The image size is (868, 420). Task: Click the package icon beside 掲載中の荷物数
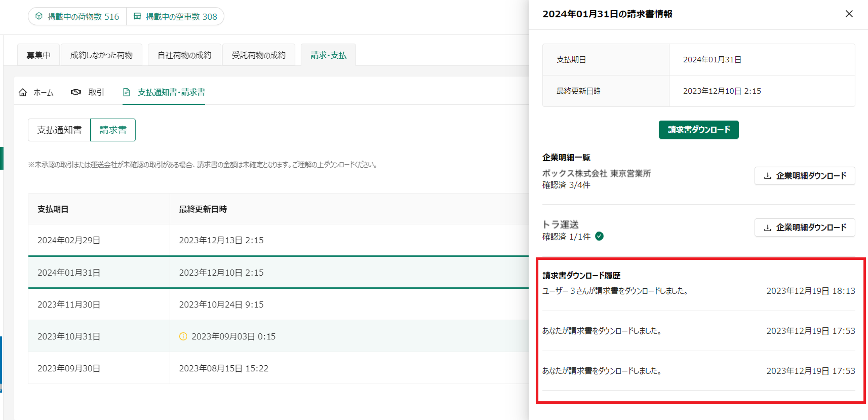click(x=39, y=16)
